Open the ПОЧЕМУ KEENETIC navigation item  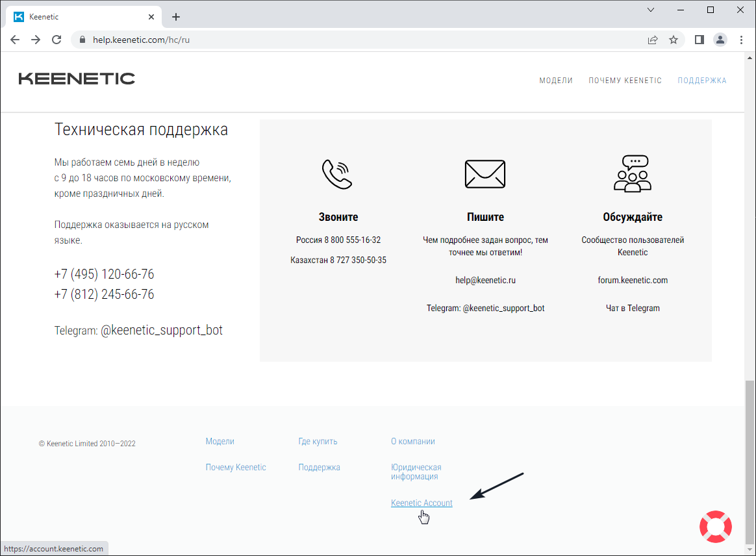click(x=625, y=81)
